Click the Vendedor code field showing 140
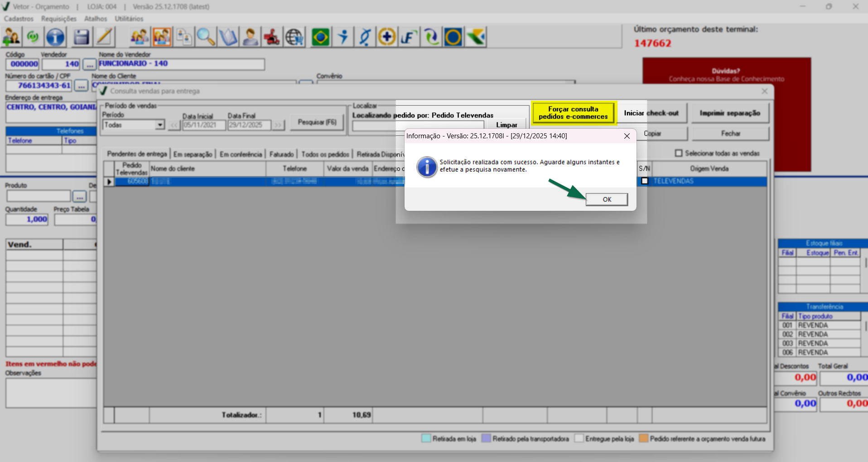Screen dimensions: 868x462 [61, 64]
